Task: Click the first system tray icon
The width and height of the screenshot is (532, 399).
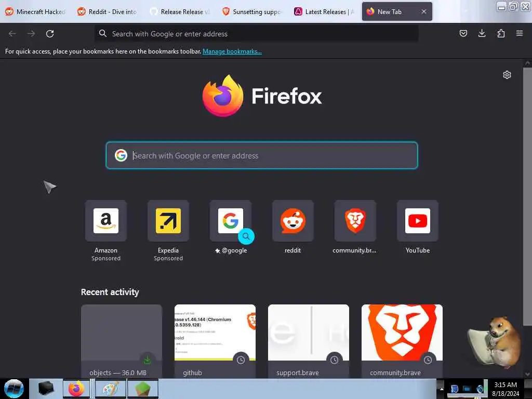Action: pyautogui.click(x=454, y=389)
